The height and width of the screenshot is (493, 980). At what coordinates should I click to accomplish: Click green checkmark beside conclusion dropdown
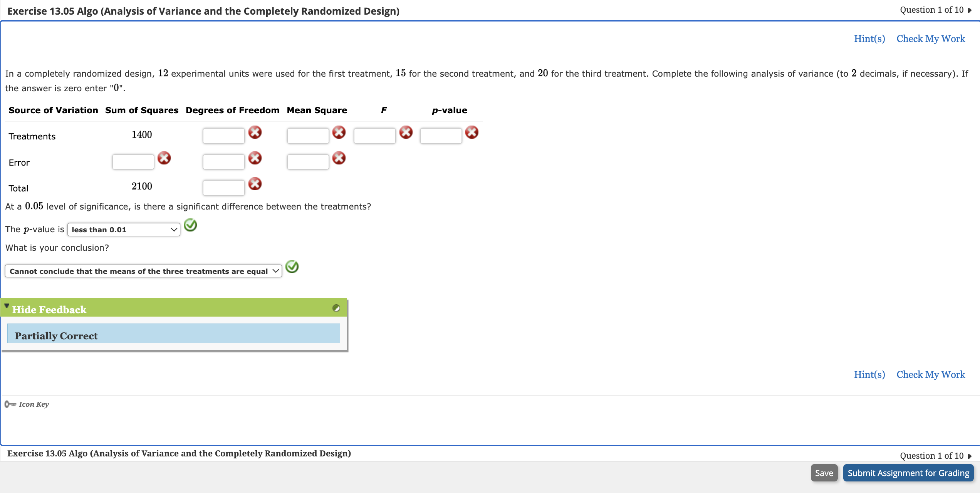coord(292,267)
